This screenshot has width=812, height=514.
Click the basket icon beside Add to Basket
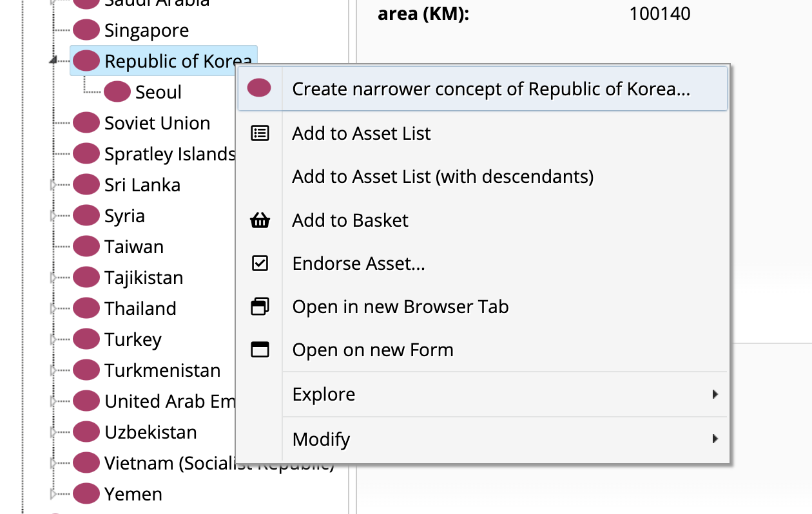tap(259, 220)
